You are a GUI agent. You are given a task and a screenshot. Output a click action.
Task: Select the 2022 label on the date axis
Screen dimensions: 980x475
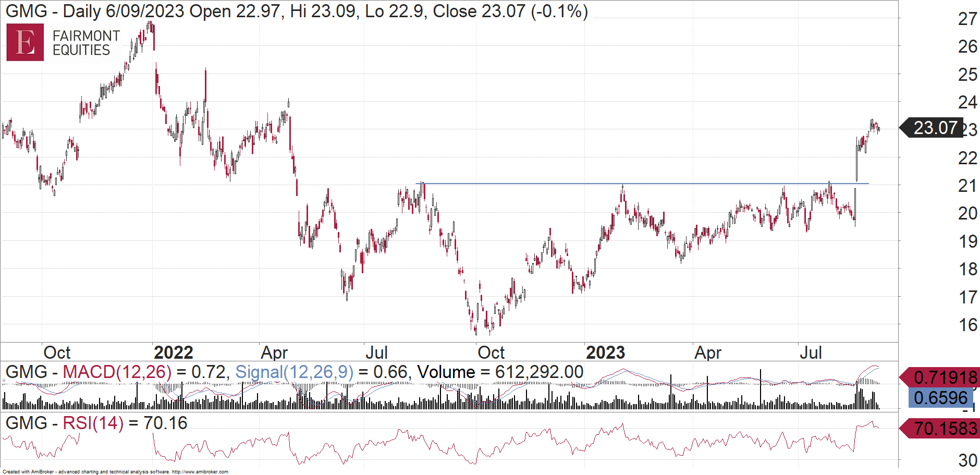click(x=174, y=352)
